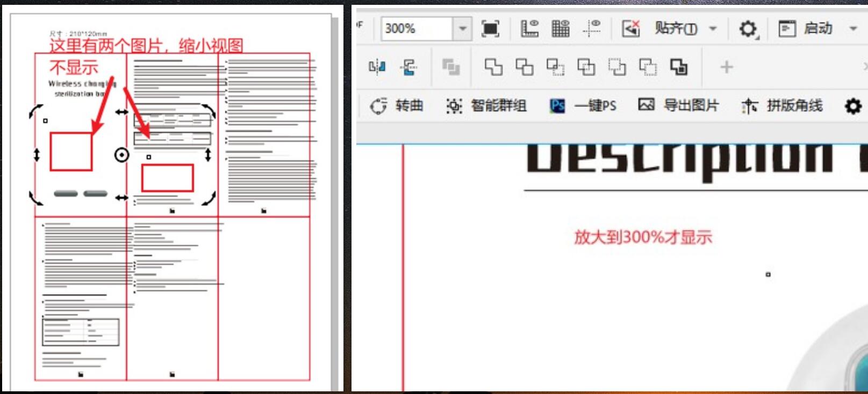Expand the 启动 launch dropdown
The image size is (868, 394).
tap(853, 28)
